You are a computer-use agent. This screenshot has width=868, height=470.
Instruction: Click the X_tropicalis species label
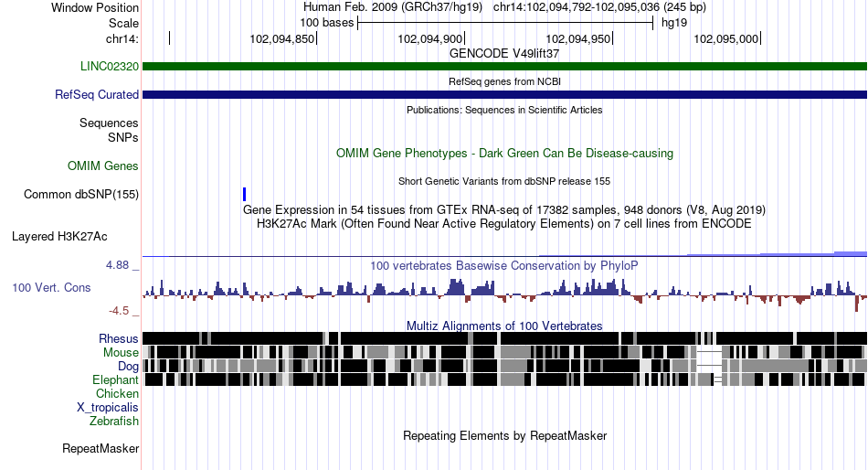click(108, 408)
